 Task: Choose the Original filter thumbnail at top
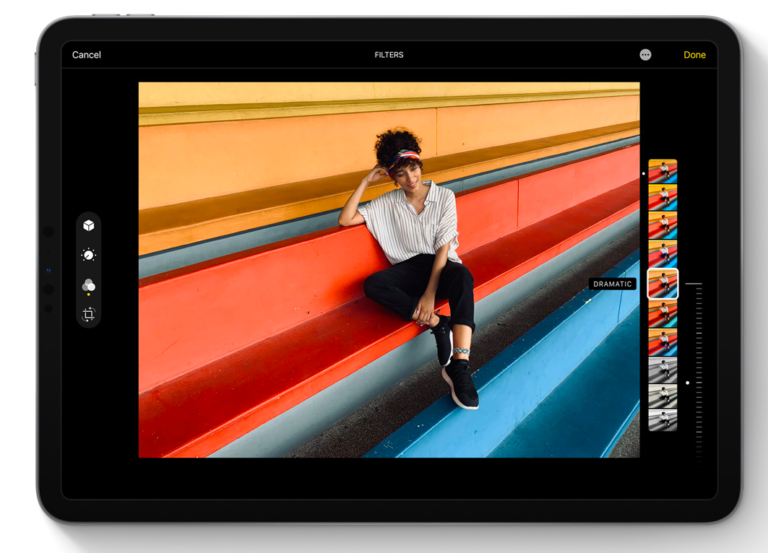coord(663,171)
